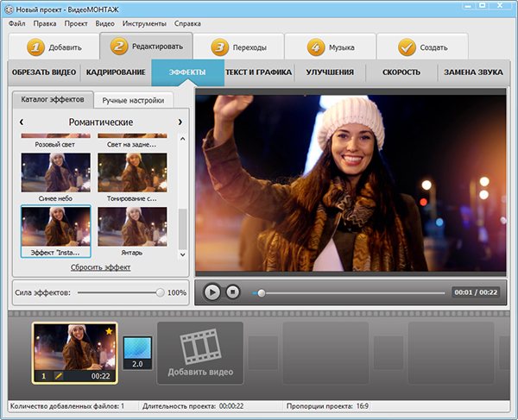Go to next effects category arrow
The image size is (518, 420).
pyautogui.click(x=180, y=122)
